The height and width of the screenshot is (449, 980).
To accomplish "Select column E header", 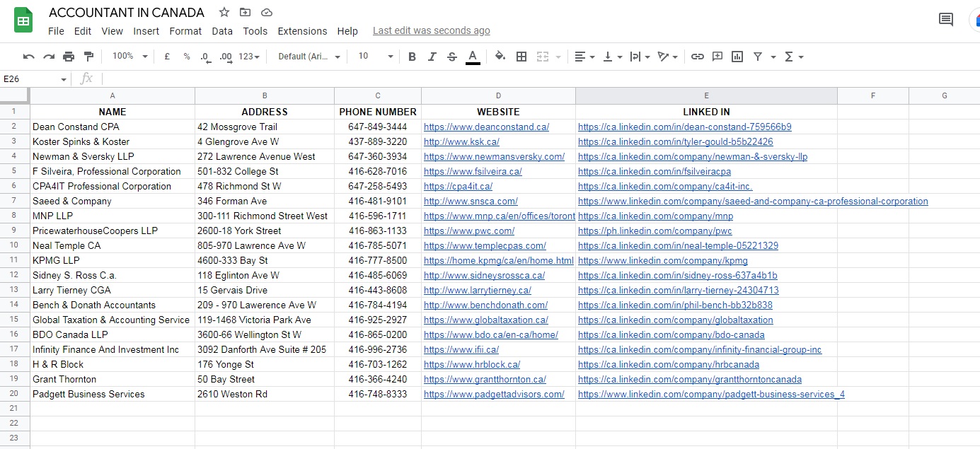I will (x=706, y=95).
